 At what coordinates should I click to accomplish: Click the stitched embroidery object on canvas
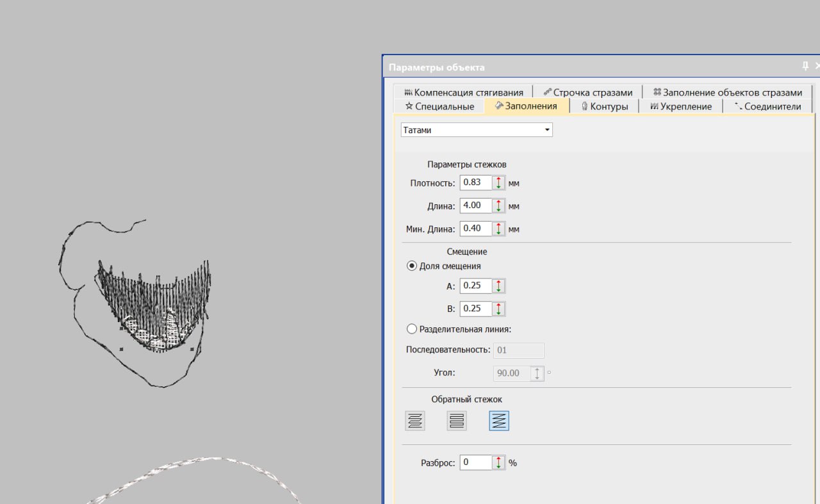(x=154, y=301)
